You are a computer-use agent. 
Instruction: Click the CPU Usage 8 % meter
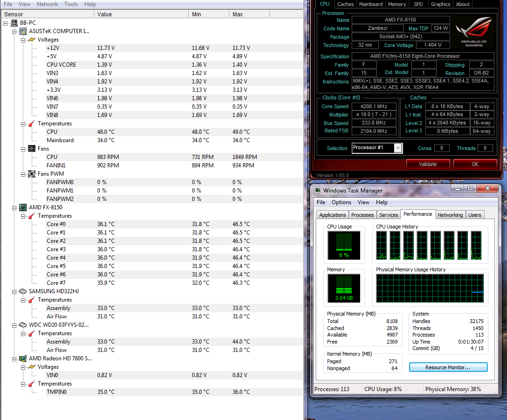(344, 245)
